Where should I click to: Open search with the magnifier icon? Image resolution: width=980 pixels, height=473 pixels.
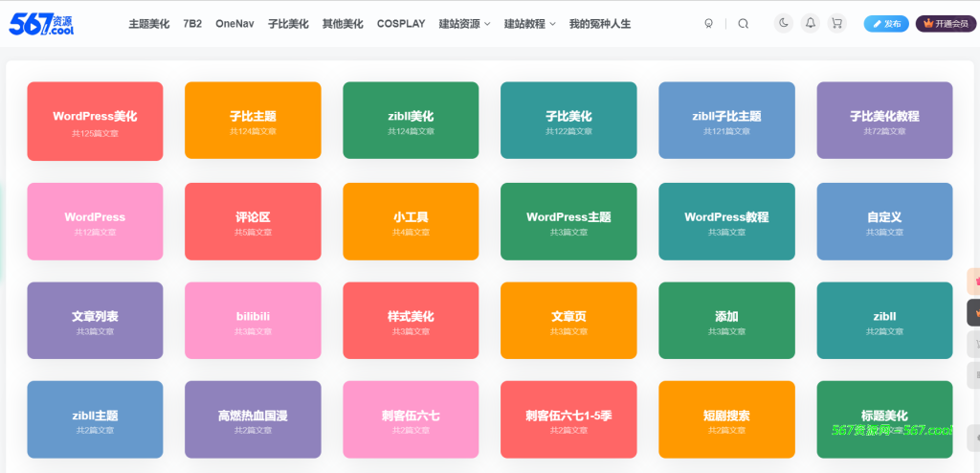coord(743,24)
